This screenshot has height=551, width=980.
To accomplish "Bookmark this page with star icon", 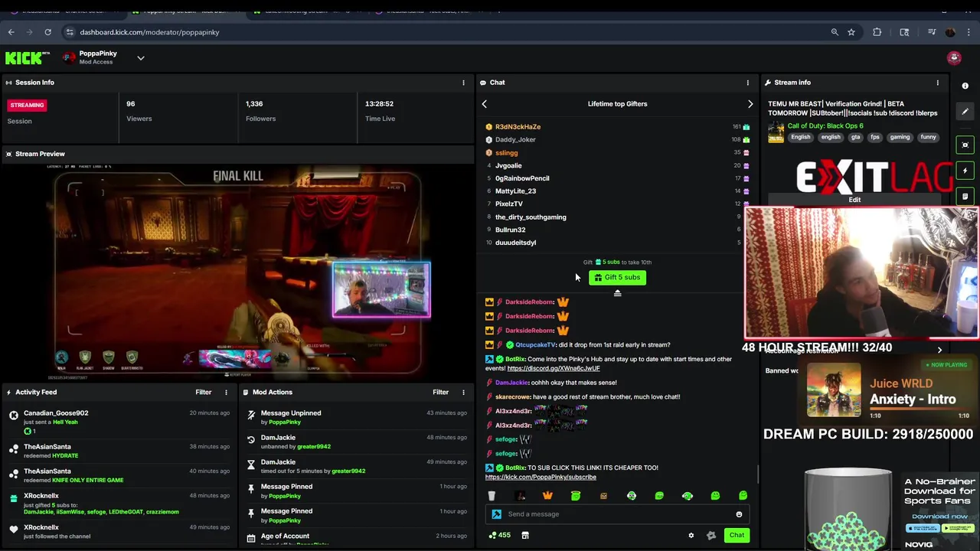I will pos(851,32).
